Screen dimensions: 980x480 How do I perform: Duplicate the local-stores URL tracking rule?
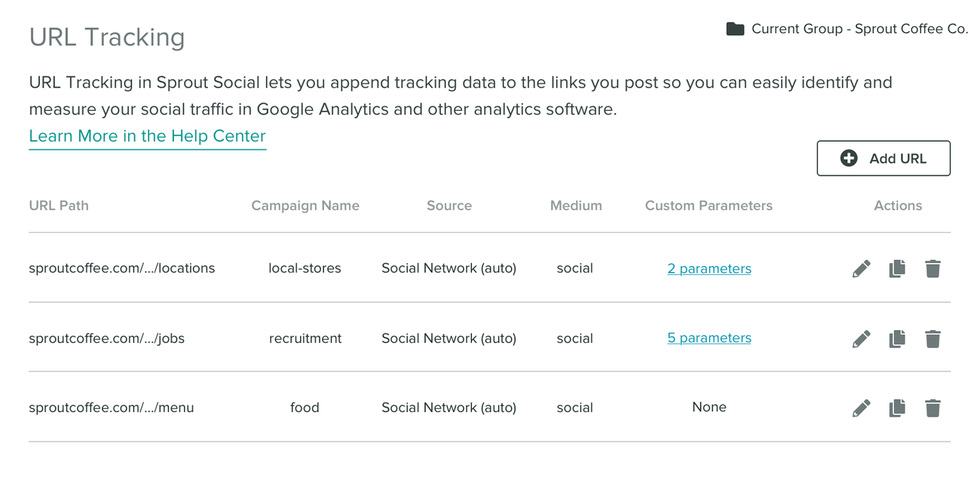click(x=897, y=269)
